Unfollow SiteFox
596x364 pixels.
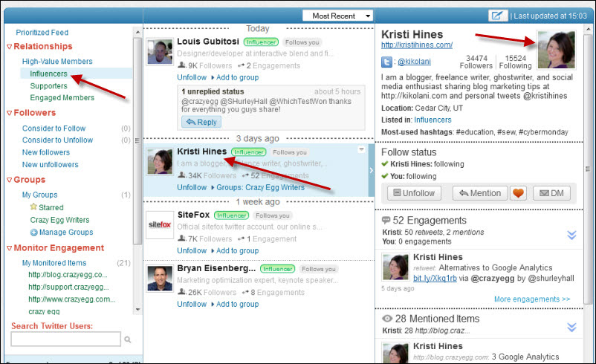[192, 251]
